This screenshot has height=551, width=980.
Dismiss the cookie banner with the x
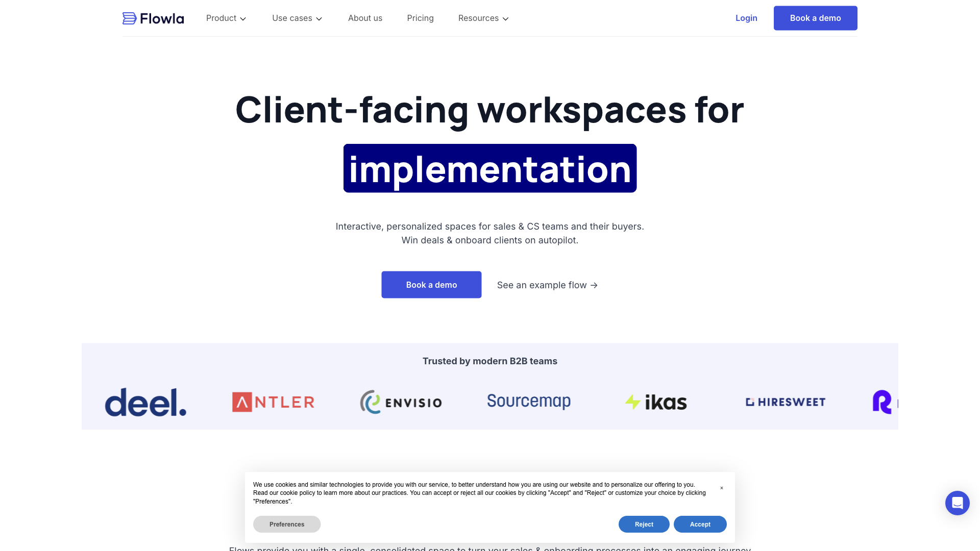coord(722,488)
